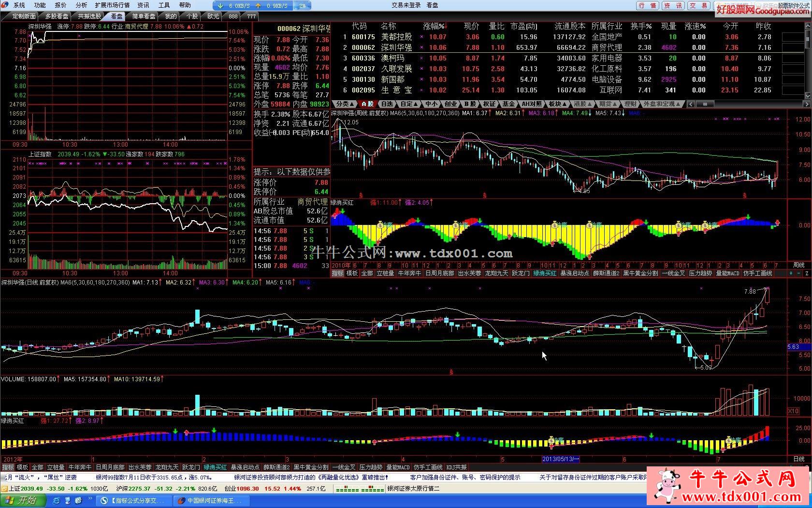
Task: Expand the 自定 dropdown tab
Action: coord(409,104)
